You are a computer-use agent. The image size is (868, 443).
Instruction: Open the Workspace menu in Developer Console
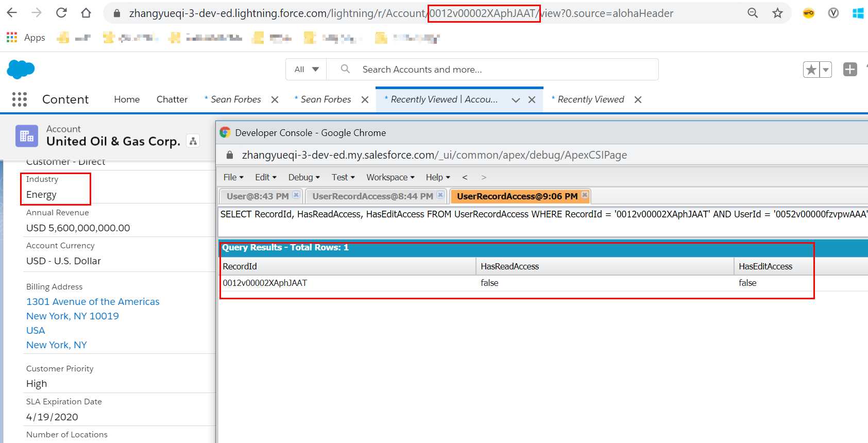(x=390, y=177)
